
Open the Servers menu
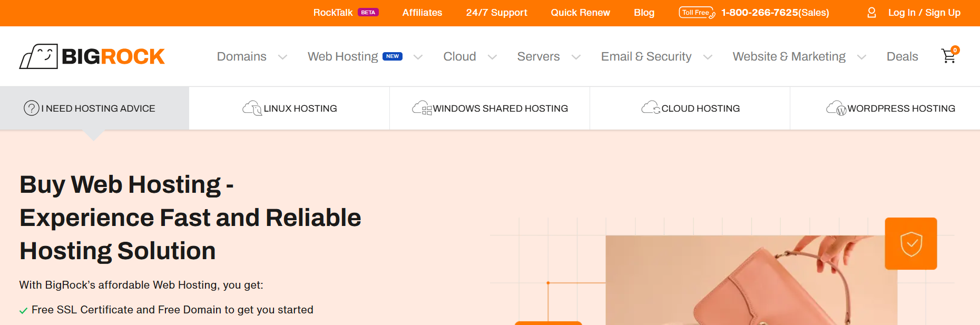pos(538,56)
